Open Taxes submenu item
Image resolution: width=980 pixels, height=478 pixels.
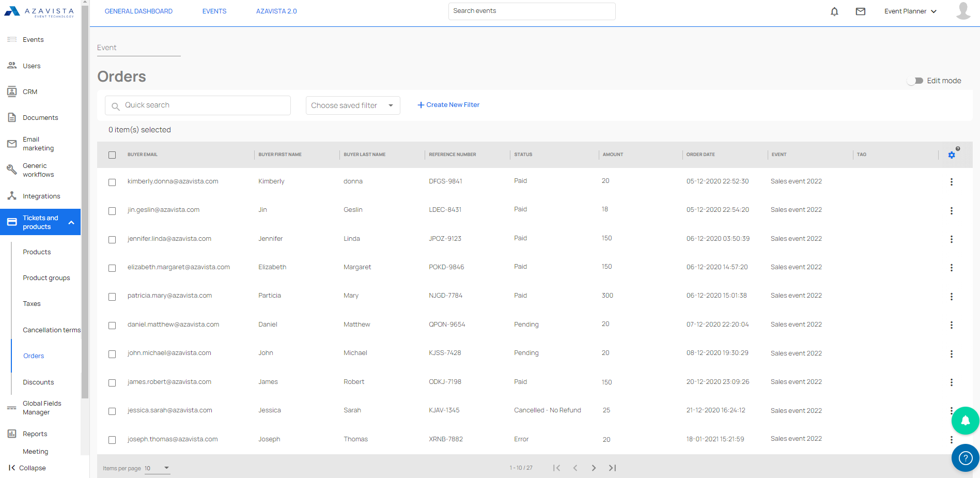(32, 304)
